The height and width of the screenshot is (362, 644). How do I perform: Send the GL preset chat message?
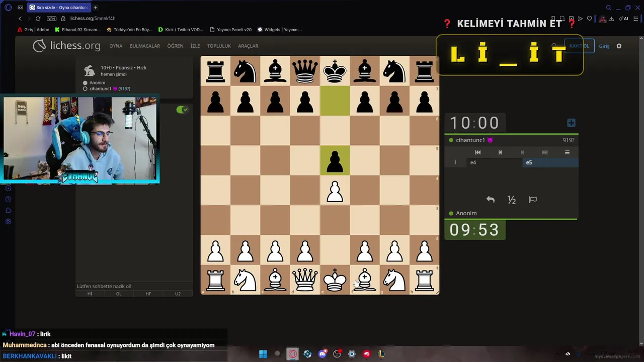119,294
